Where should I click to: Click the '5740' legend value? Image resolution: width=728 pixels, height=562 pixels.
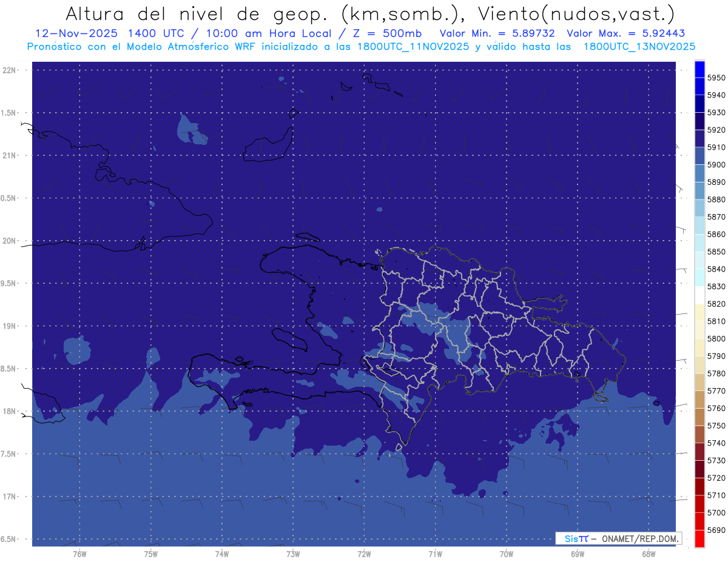pos(716,443)
